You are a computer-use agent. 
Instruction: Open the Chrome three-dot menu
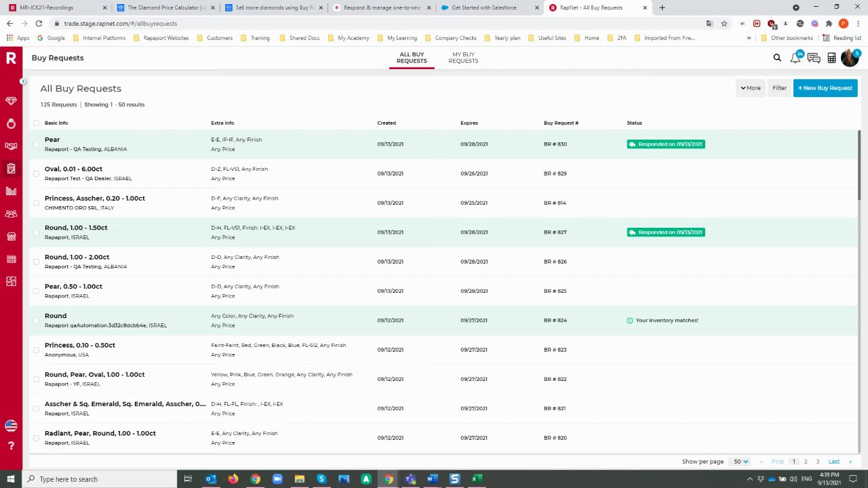(x=858, y=23)
